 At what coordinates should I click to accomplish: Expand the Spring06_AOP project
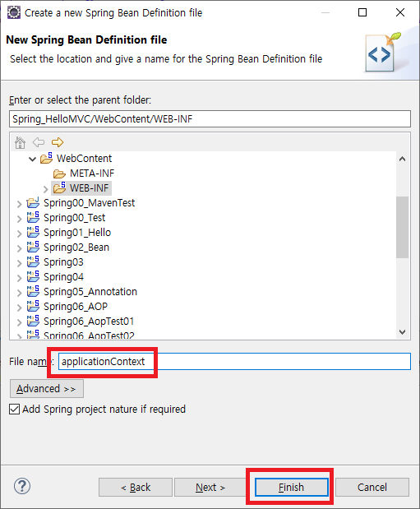(x=19, y=308)
